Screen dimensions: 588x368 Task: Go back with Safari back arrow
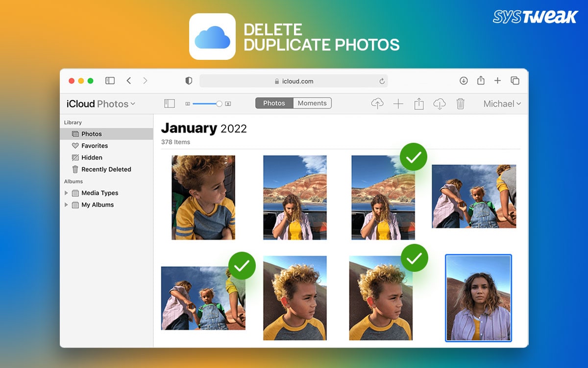[x=129, y=80]
